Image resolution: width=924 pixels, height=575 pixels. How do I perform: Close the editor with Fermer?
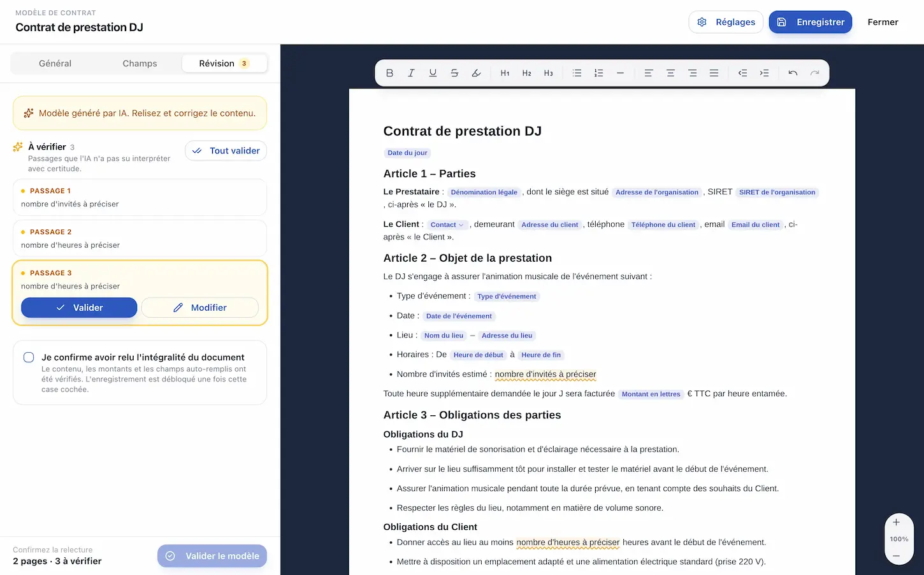883,22
